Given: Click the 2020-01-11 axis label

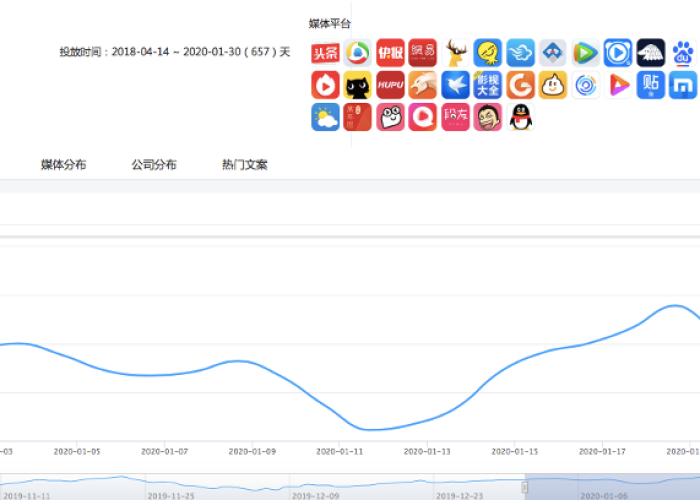Looking at the screenshot, I should (x=339, y=452).
